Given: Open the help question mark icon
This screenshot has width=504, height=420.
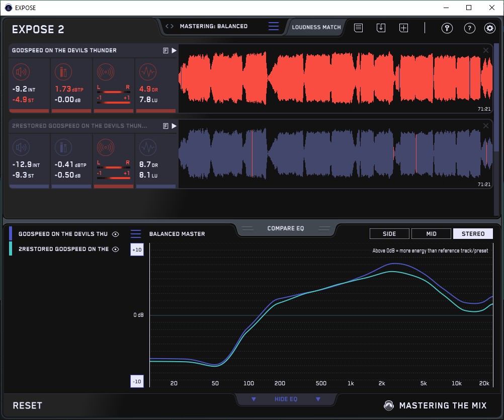Looking at the screenshot, I should point(470,28).
